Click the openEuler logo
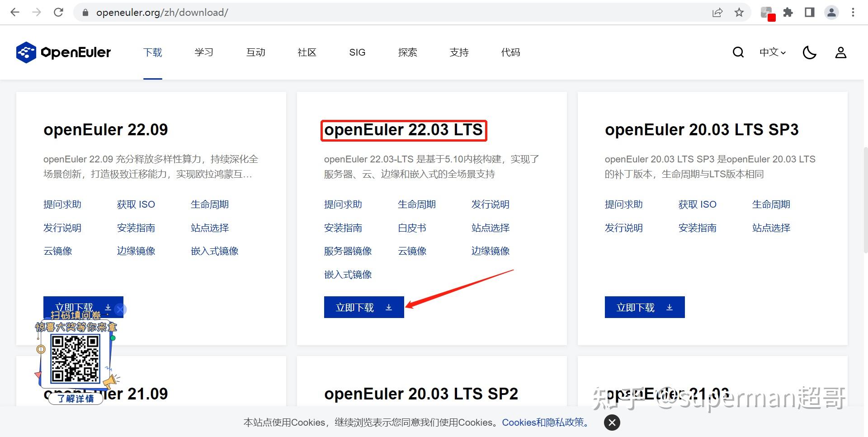868x437 pixels. point(63,52)
